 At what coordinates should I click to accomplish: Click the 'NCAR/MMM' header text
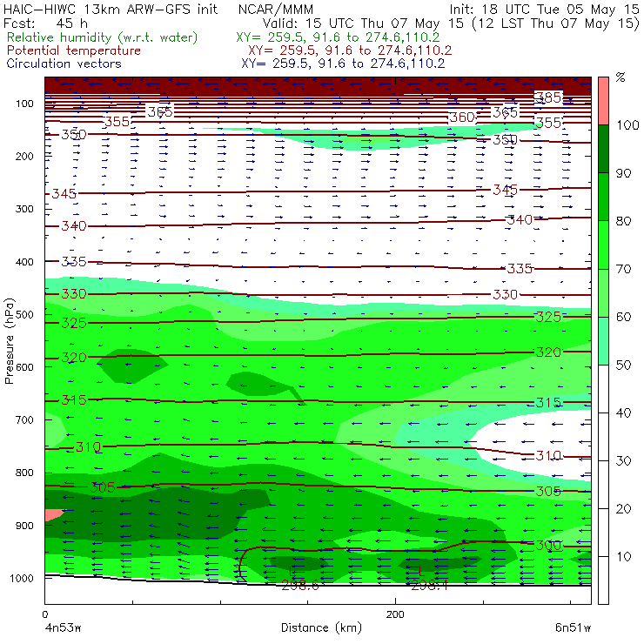276,9
